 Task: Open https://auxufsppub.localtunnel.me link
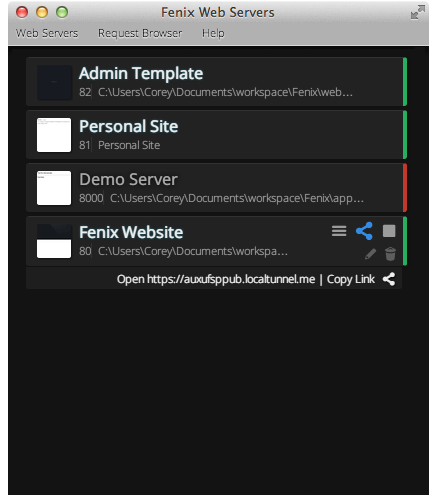point(216,279)
